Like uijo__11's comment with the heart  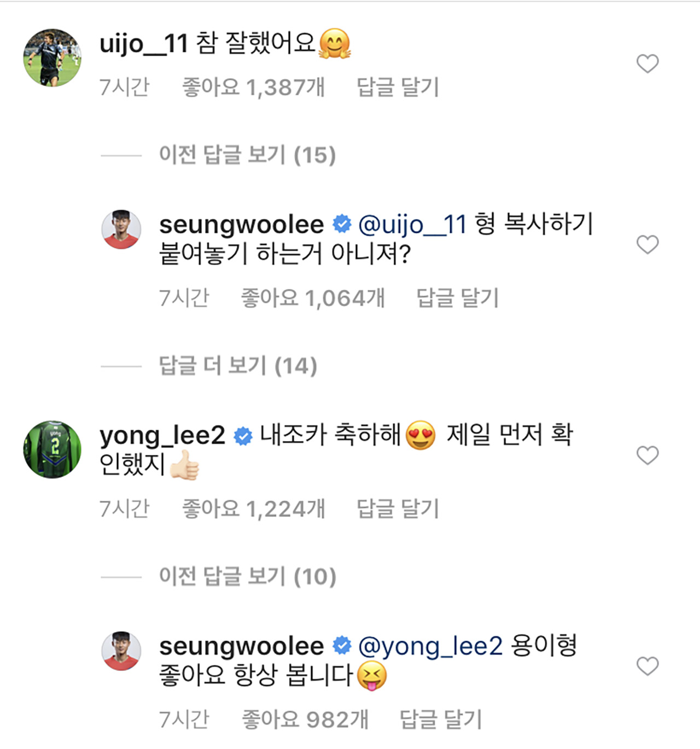pos(647,64)
